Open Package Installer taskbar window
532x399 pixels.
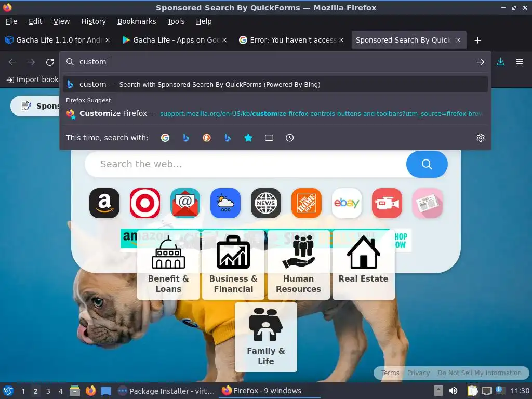tap(166, 391)
